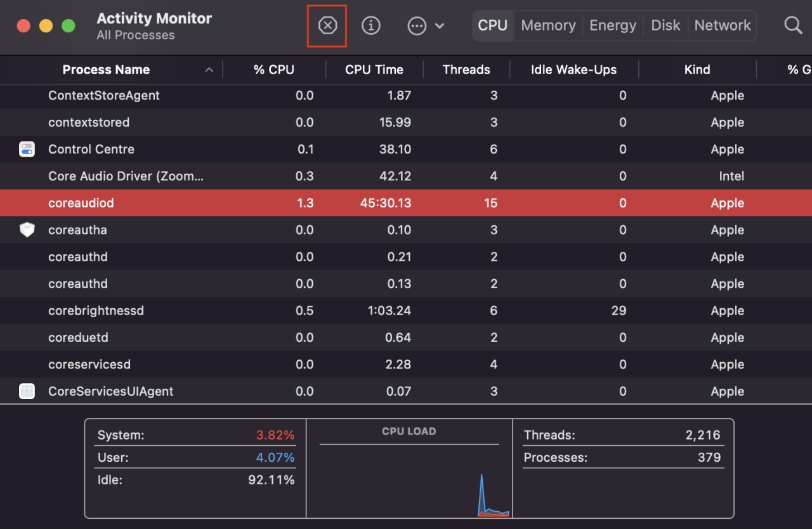This screenshot has height=529, width=812.
Task: Click Control Centre CPU Time 38.10
Action: point(395,149)
